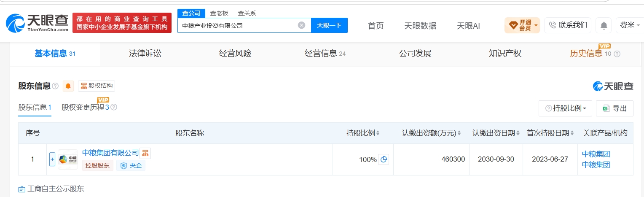
Task: Expand the 中粮集团有限公司 row with plus
Action: [52, 159]
